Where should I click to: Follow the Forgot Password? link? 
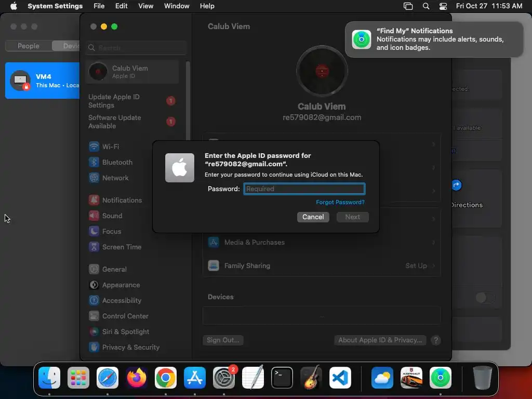(x=340, y=202)
